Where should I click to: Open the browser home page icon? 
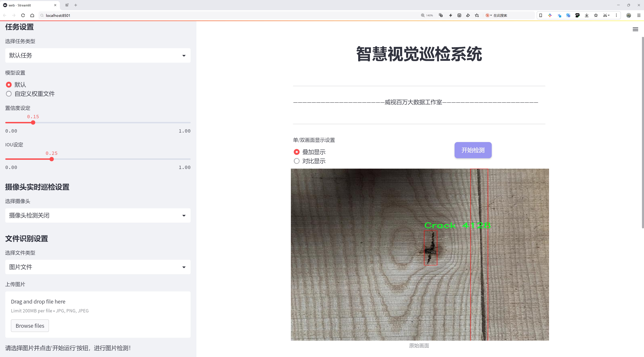tap(32, 15)
